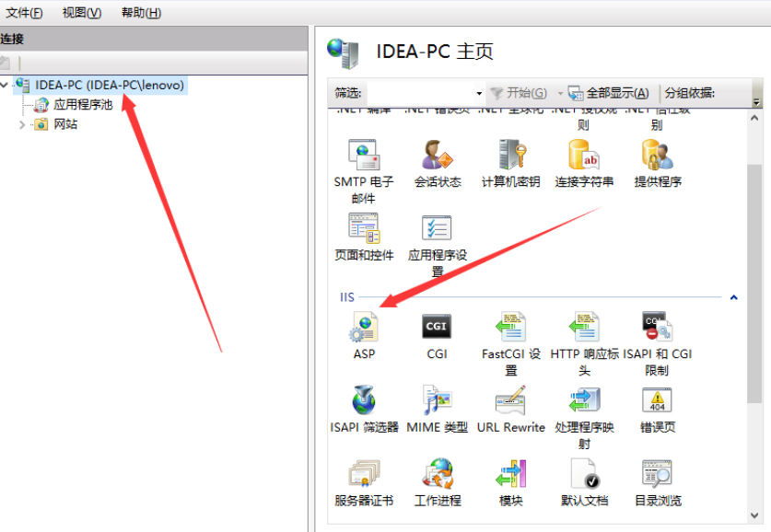Viewport: 771px width, 532px height.
Task: Click the feature list vertical scrollbar thumb
Action: point(754,283)
